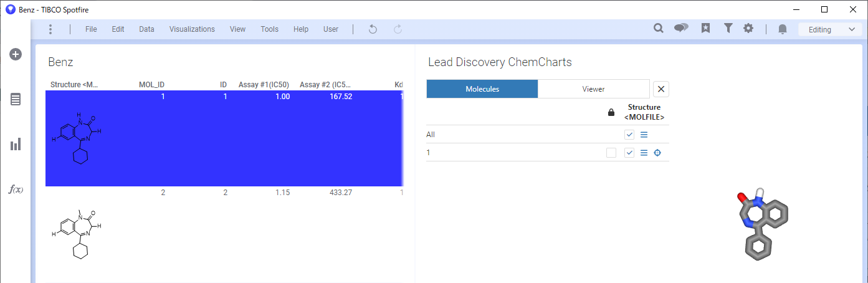Open the Visualizations menu

[192, 29]
